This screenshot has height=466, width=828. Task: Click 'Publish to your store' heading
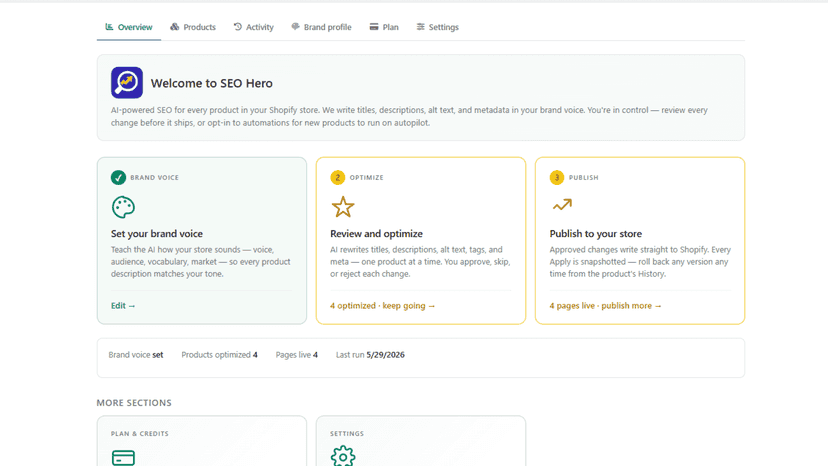point(596,234)
